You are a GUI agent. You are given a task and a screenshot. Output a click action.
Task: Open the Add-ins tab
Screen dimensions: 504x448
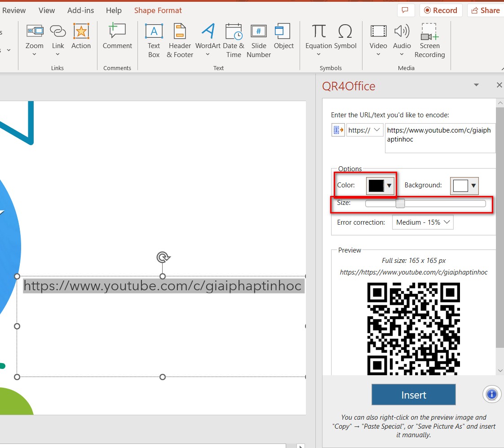coord(81,10)
